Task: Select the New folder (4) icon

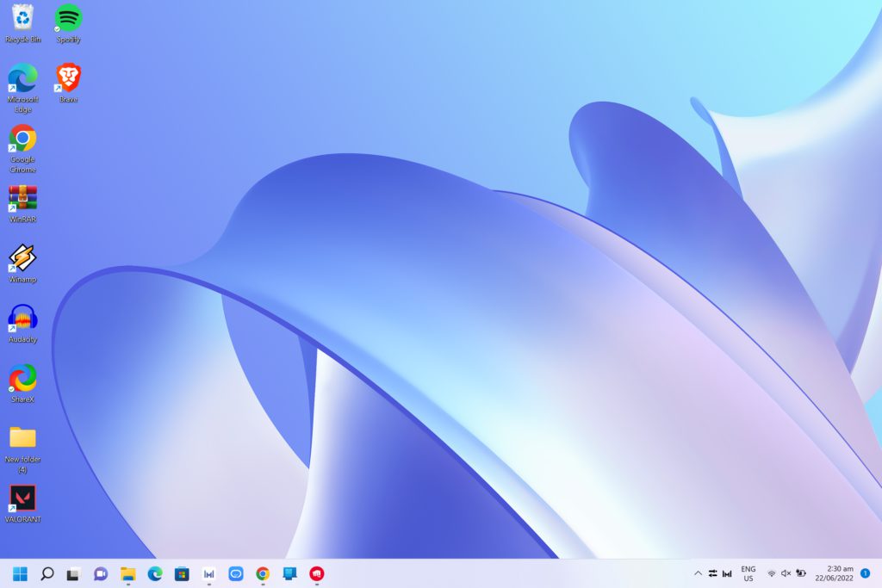Action: (x=22, y=449)
